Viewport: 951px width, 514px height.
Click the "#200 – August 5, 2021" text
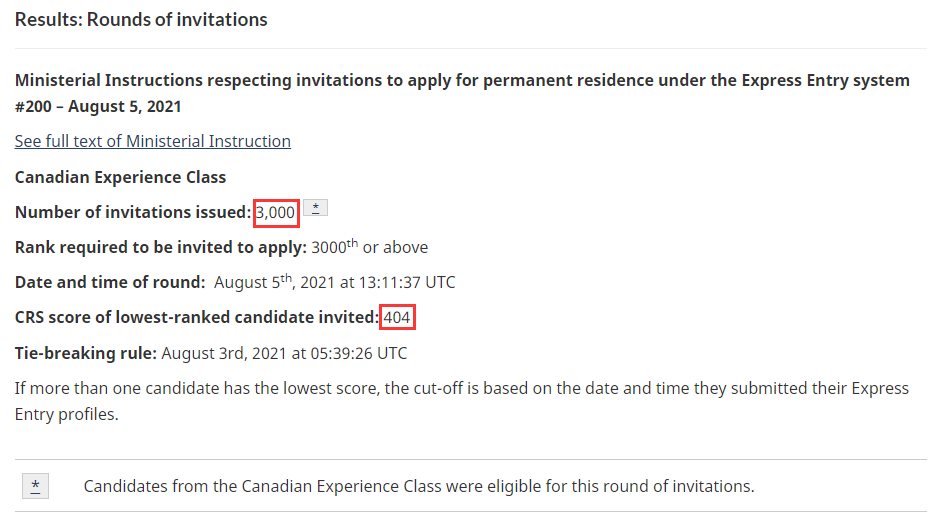[x=98, y=106]
